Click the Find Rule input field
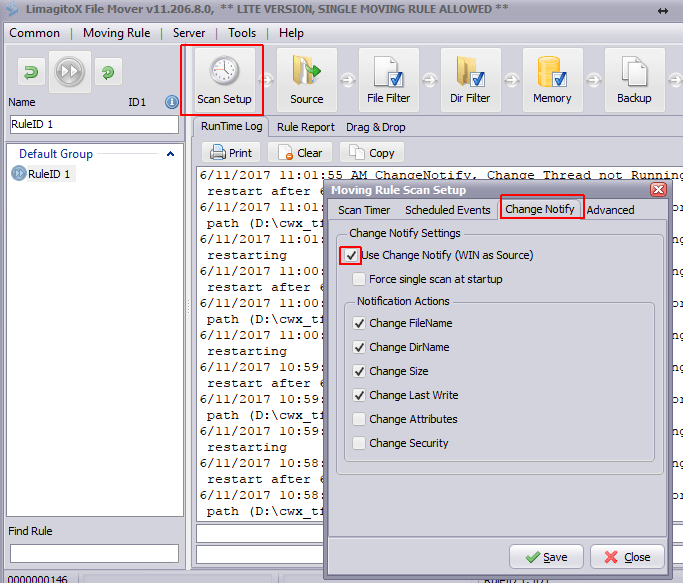This screenshot has width=683, height=583. [x=94, y=553]
